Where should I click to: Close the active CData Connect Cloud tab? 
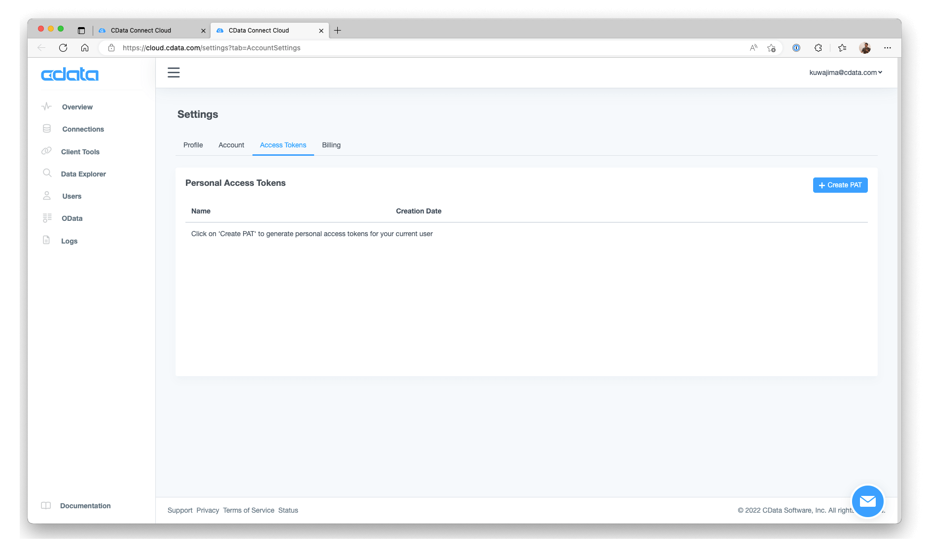click(321, 31)
